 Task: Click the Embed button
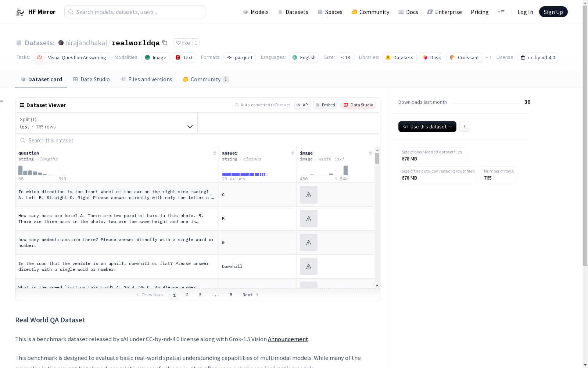click(x=325, y=105)
